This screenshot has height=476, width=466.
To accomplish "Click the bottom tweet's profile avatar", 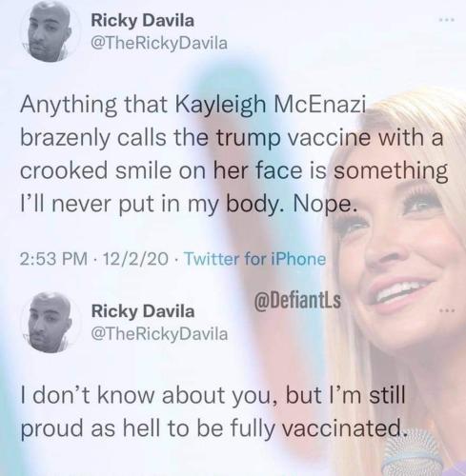I will [x=50, y=322].
